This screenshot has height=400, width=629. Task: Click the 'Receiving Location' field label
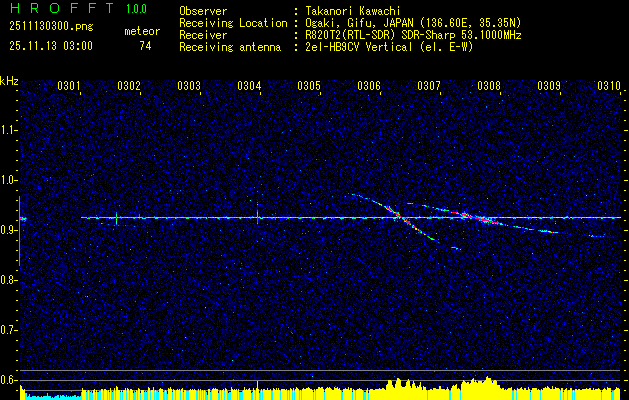[x=233, y=23]
